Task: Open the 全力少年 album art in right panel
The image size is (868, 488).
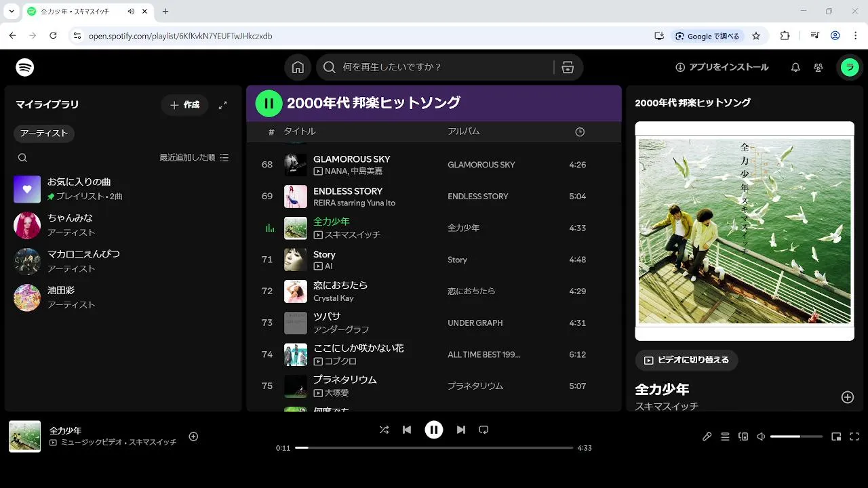Action: pos(745,231)
